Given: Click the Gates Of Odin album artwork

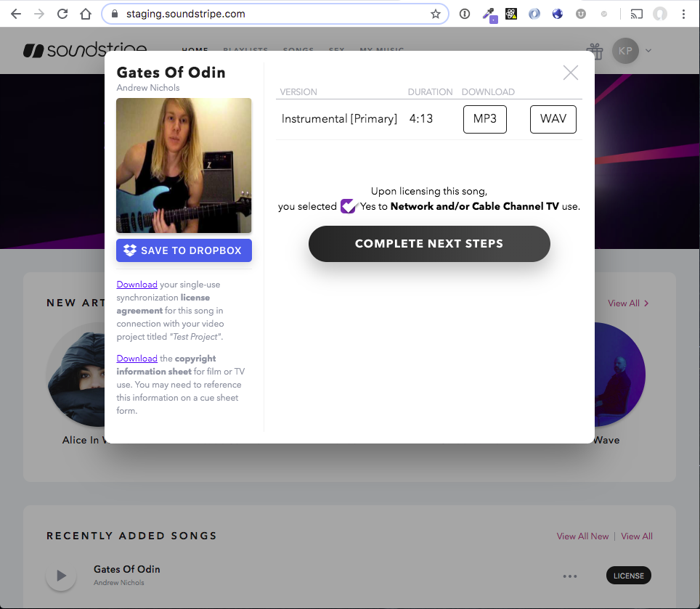Looking at the screenshot, I should coord(184,165).
